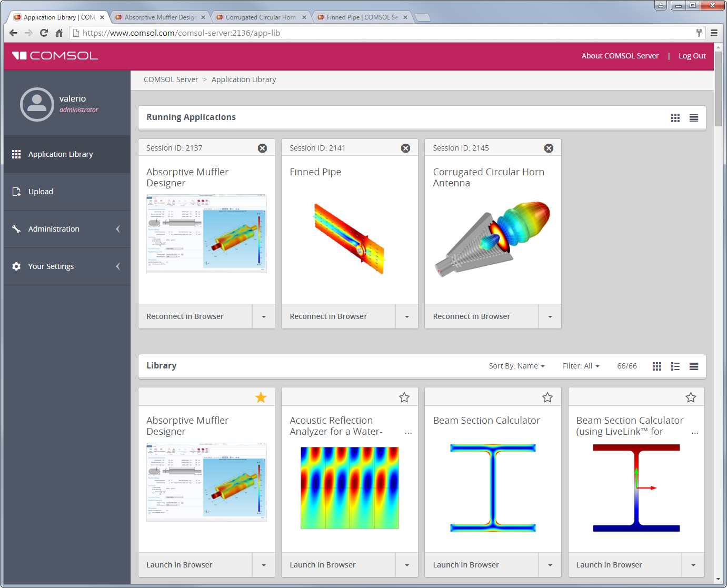Open dropdown next to Reconnect for Absorptive Muffler

(264, 316)
